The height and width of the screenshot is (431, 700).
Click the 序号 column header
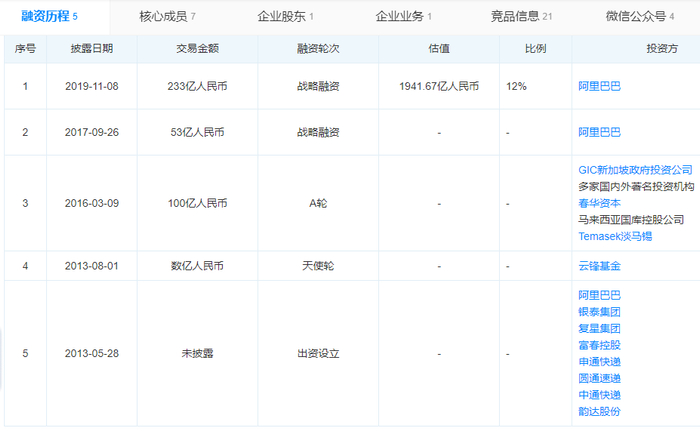(x=25, y=49)
